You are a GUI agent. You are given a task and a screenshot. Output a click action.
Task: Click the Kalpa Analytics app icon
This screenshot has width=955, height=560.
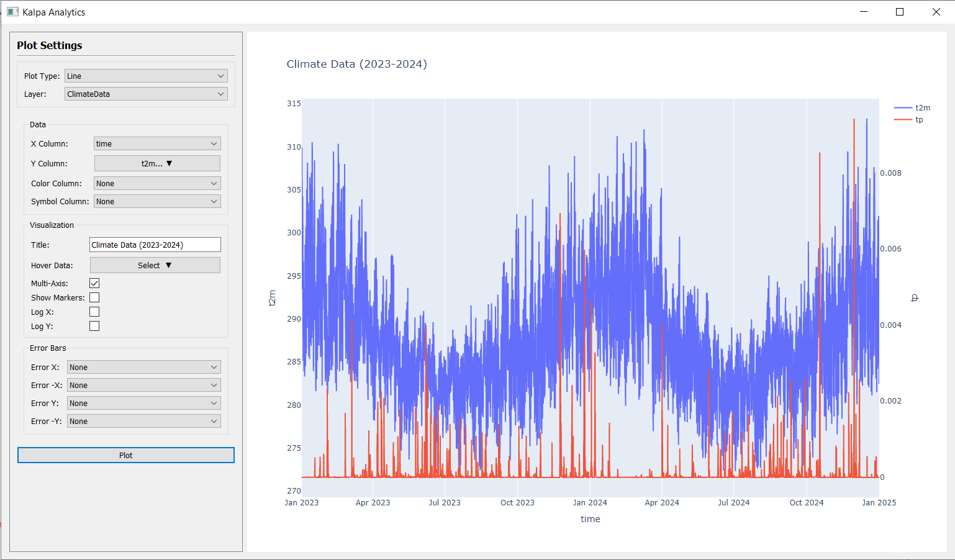tap(12, 12)
